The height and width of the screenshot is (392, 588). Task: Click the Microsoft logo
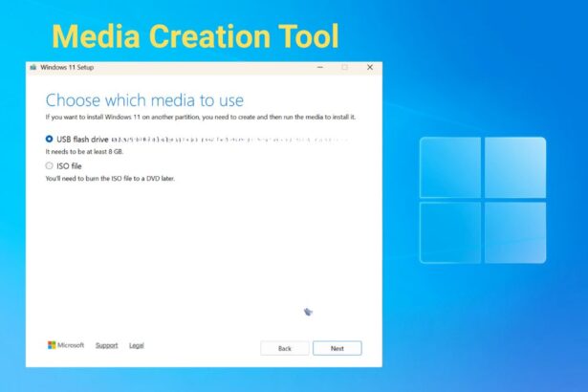(x=66, y=345)
